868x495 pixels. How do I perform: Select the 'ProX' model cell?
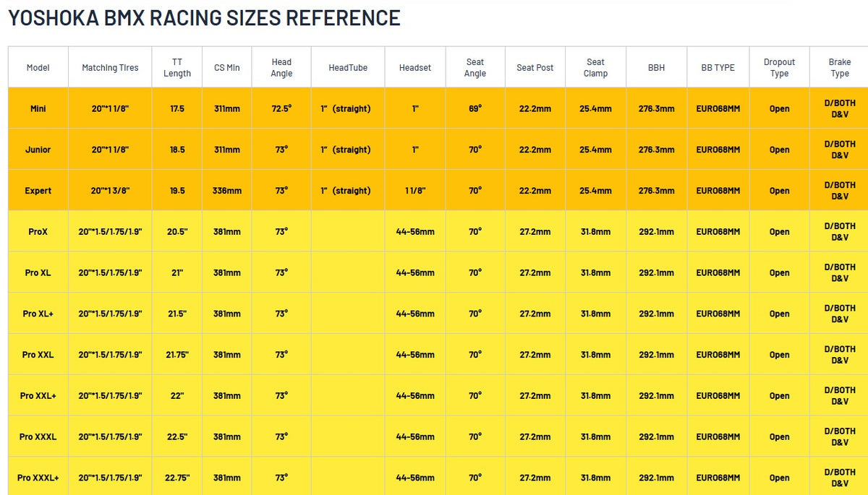point(38,232)
